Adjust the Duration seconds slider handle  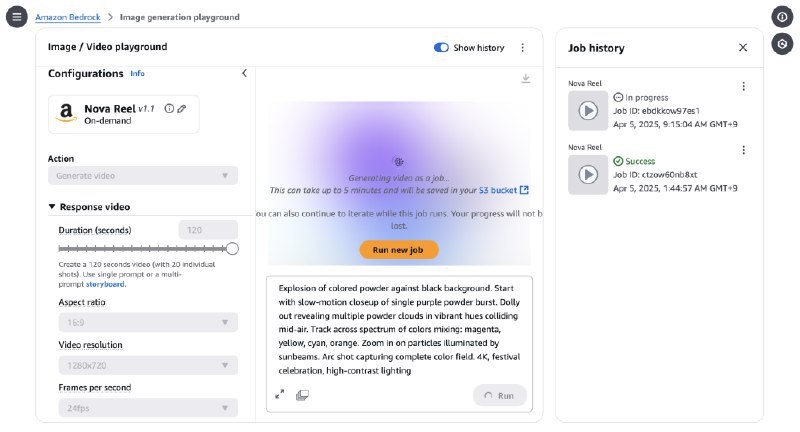pyautogui.click(x=232, y=249)
